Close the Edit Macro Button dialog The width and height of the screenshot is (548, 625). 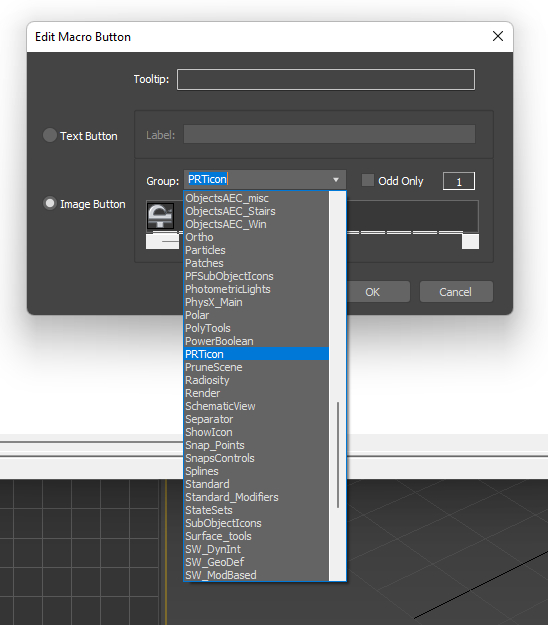point(497,36)
